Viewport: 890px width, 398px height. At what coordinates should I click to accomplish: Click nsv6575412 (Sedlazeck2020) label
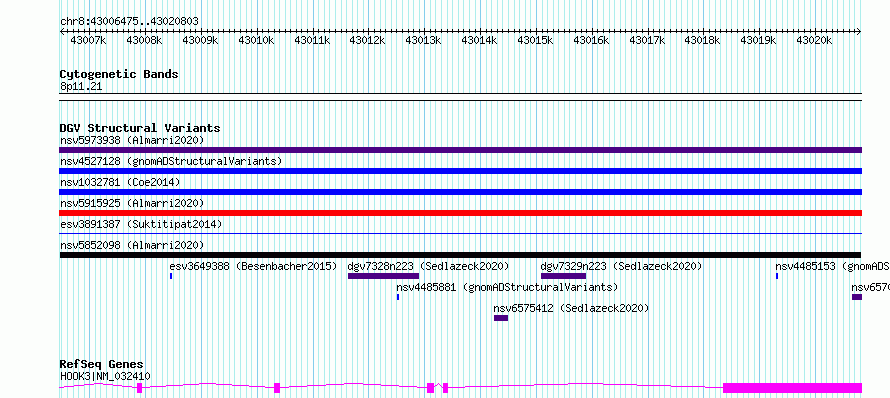click(x=572, y=308)
